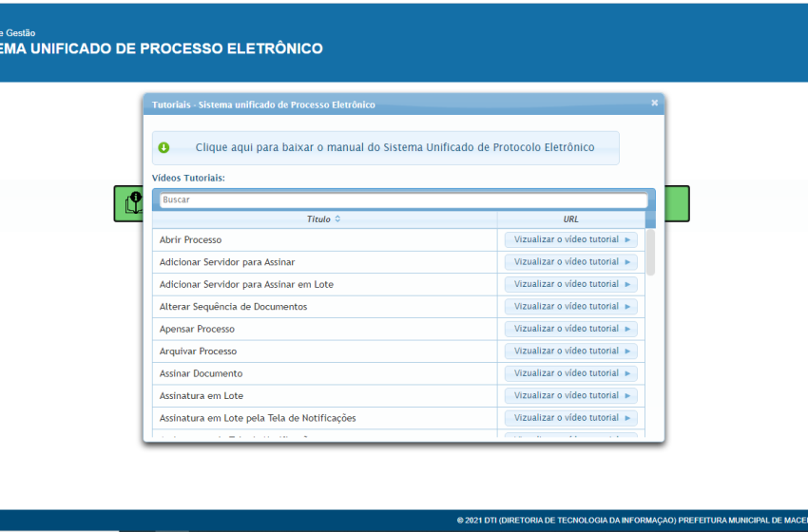Click play arrow on Abrir Processo button
808x532 pixels.
(627, 239)
